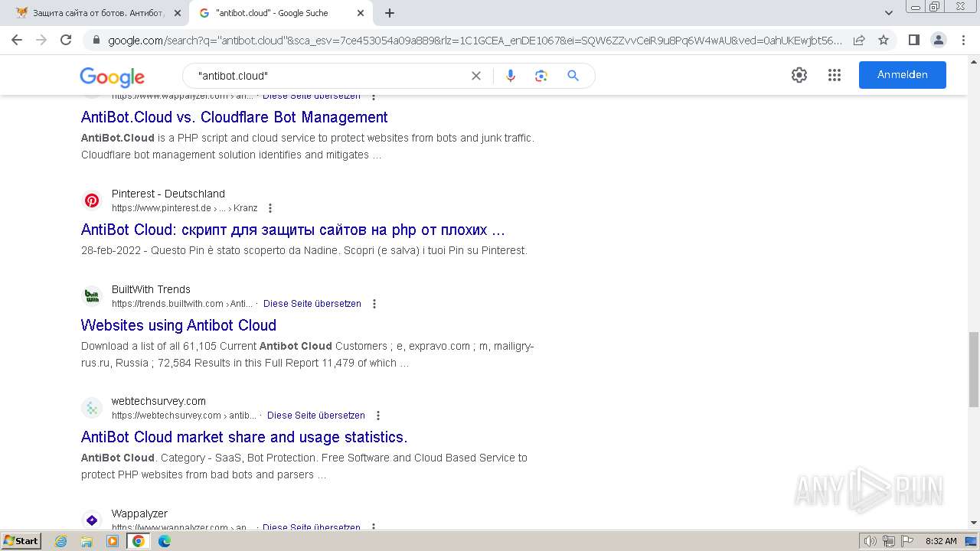Open more options for webtechsurvey result
This screenshot has width=980, height=551.
coord(377,416)
